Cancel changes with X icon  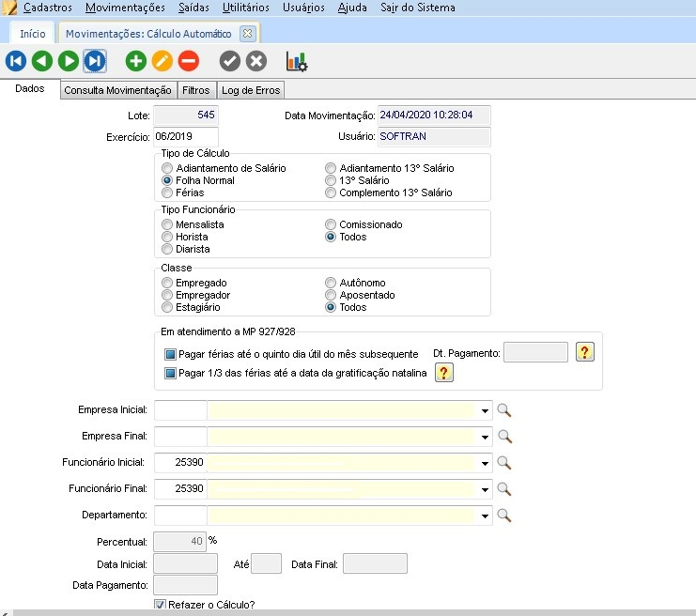tap(256, 61)
